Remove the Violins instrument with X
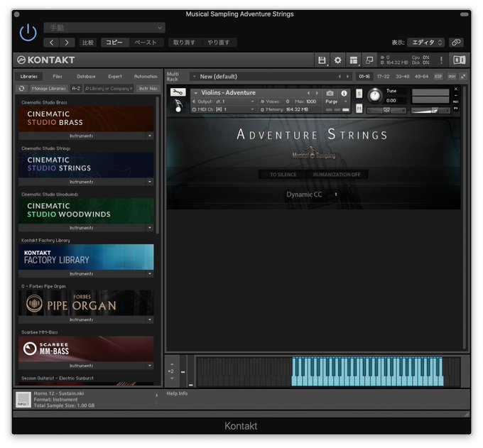Image resolution: width=483 pixels, height=448 pixels. coord(456,89)
